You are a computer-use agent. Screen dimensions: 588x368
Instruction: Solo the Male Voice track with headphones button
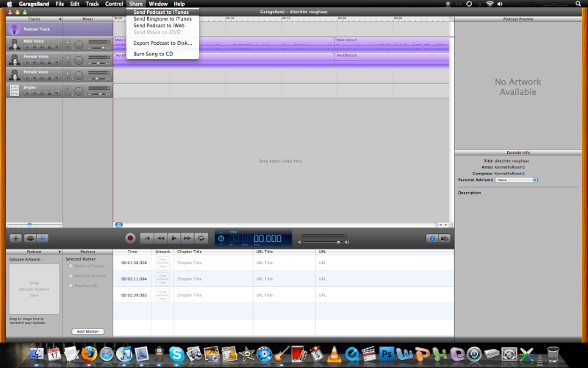pyautogui.click(x=42, y=47)
